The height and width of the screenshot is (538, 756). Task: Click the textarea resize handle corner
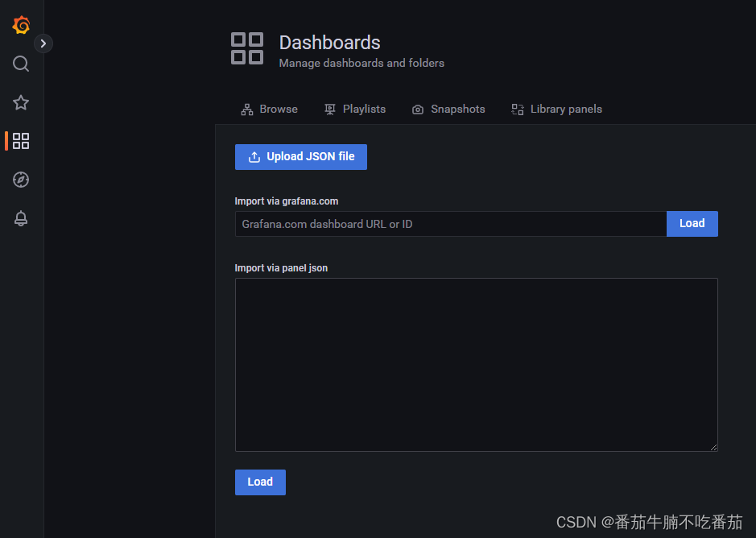coord(713,447)
